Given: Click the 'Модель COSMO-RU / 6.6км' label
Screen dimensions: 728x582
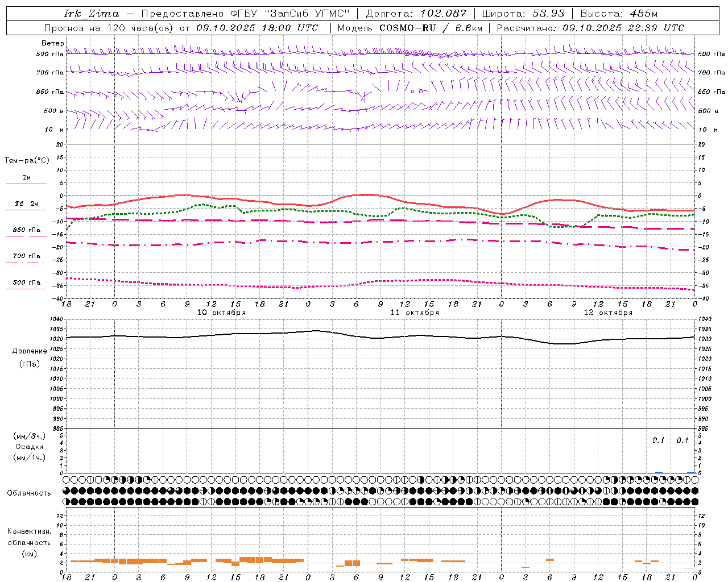Looking at the screenshot, I should pyautogui.click(x=409, y=28).
